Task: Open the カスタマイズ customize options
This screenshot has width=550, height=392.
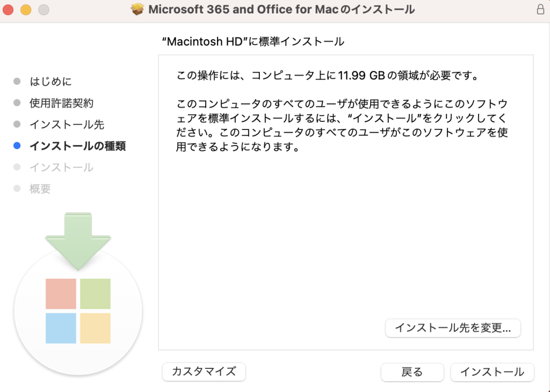Action: point(204,372)
